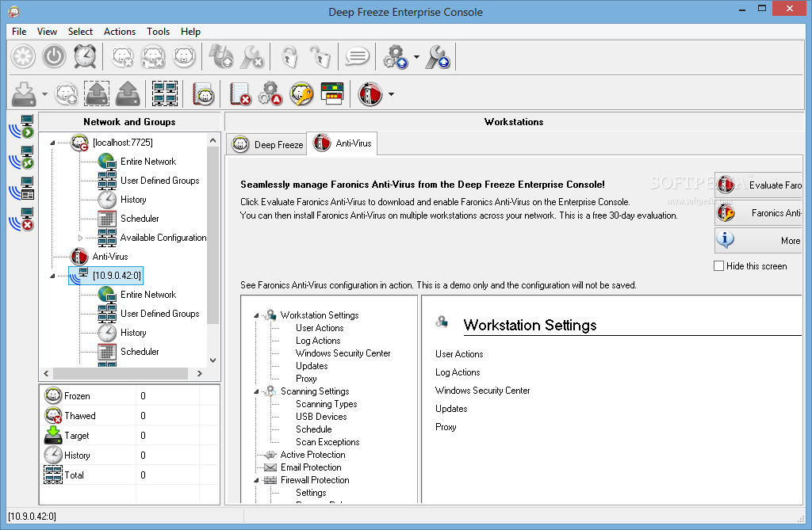Click the Evaluate Faronics Anti-Virus button
The width and height of the screenshot is (812, 530).
pyautogui.click(x=759, y=185)
